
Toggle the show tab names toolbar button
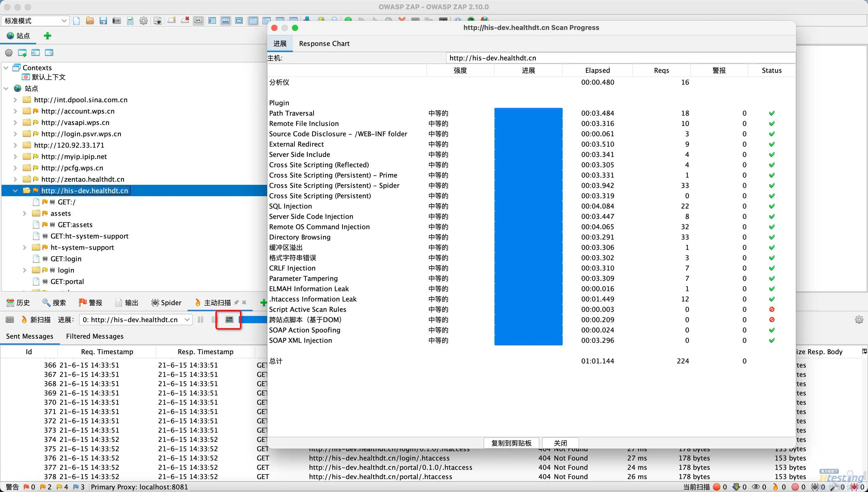pos(198,21)
